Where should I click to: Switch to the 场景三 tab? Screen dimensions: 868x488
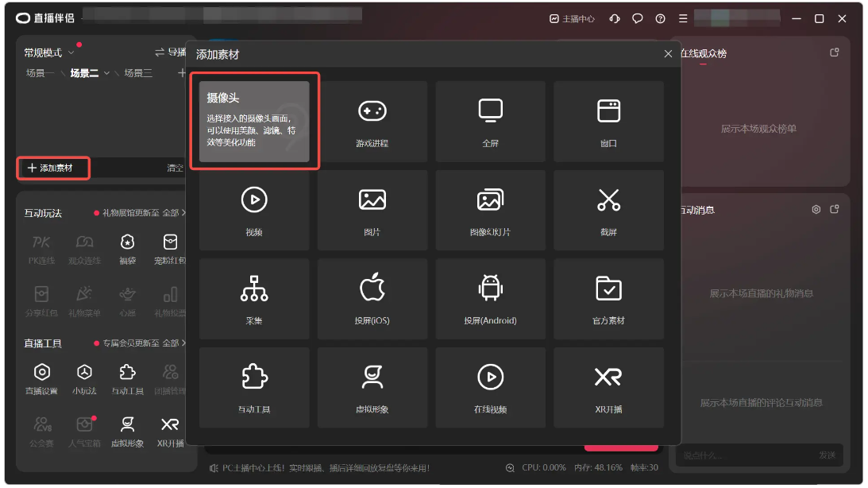click(137, 73)
